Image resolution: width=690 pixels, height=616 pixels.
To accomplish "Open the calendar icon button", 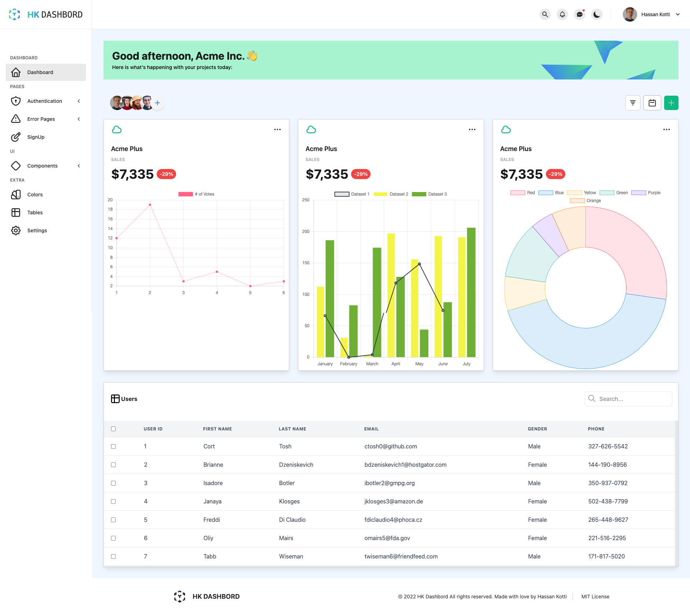I will [652, 103].
